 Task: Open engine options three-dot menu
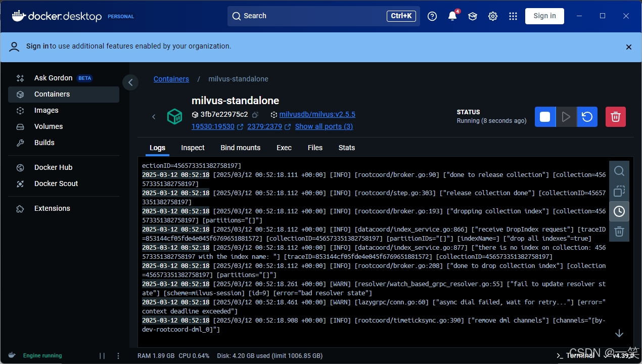coord(118,356)
